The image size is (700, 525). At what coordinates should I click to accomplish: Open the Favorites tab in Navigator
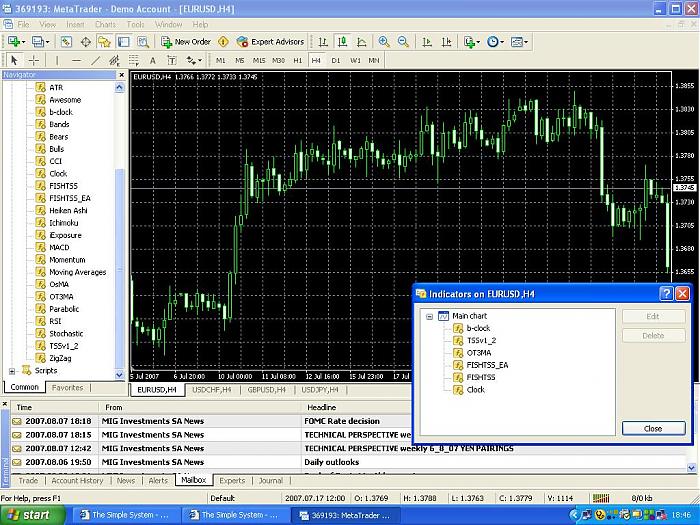tap(67, 388)
